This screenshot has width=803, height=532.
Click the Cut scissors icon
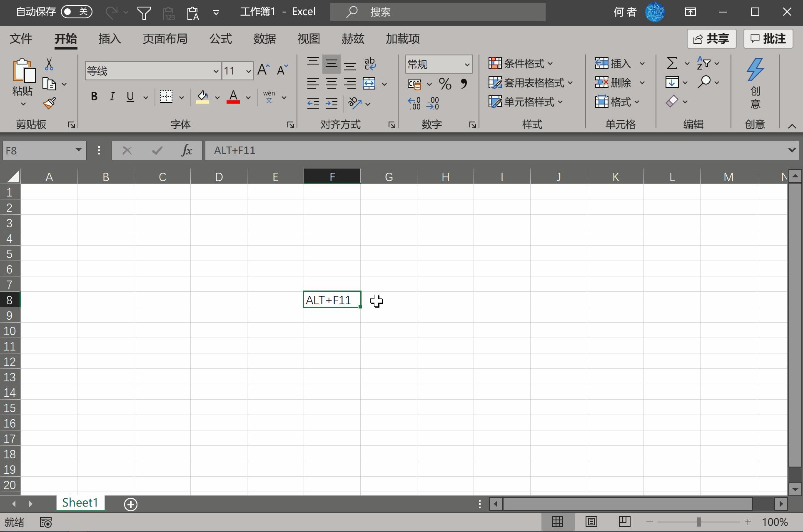click(49, 64)
